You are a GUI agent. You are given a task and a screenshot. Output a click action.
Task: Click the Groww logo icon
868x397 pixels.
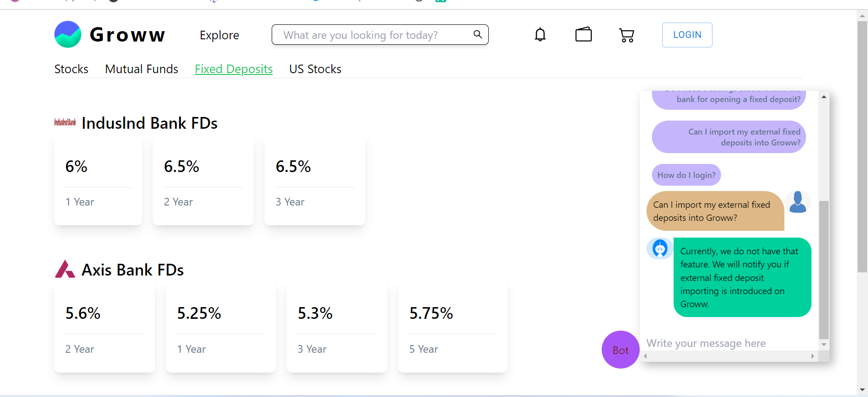tap(68, 34)
